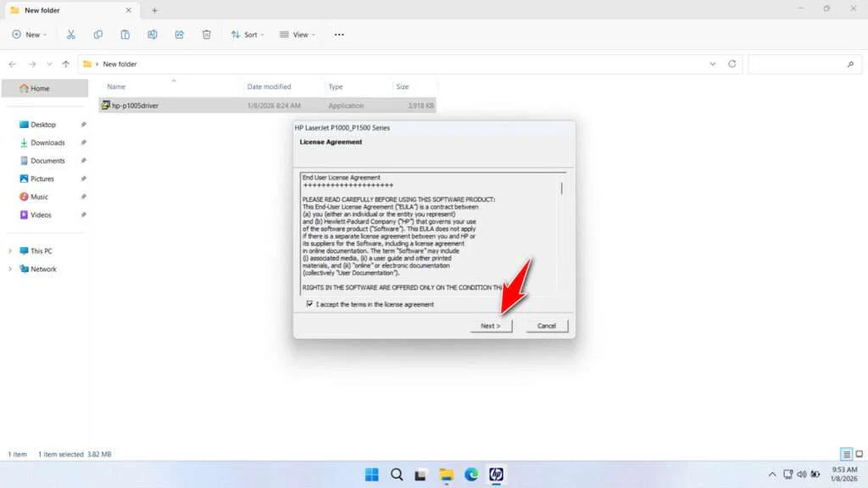Open the View dropdown
The height and width of the screenshot is (488, 868).
[298, 34]
